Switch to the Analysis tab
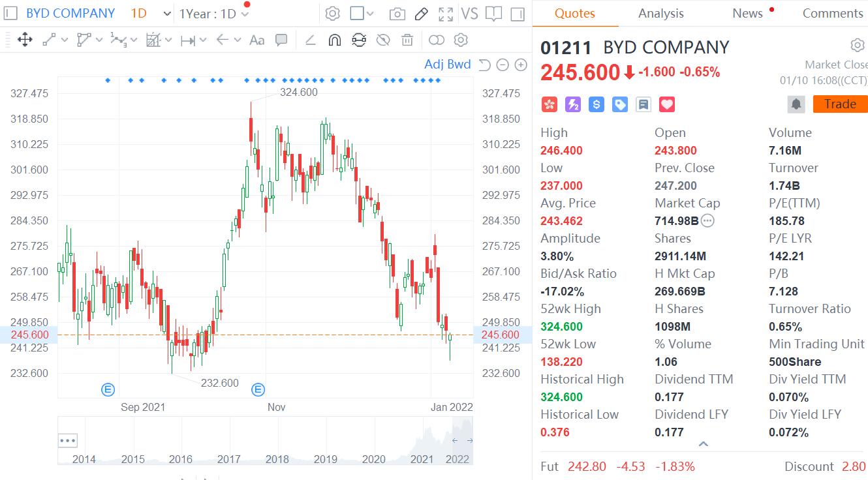The width and height of the screenshot is (868, 480). [661, 13]
